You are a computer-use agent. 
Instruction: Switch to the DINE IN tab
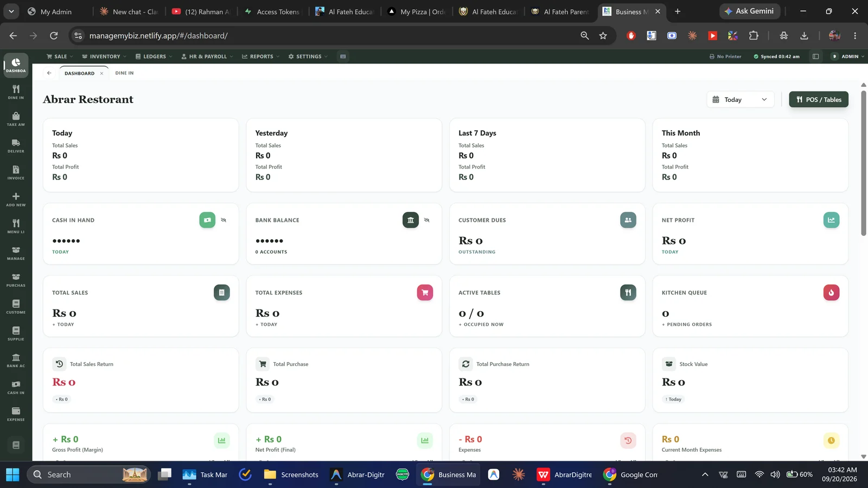pos(124,73)
